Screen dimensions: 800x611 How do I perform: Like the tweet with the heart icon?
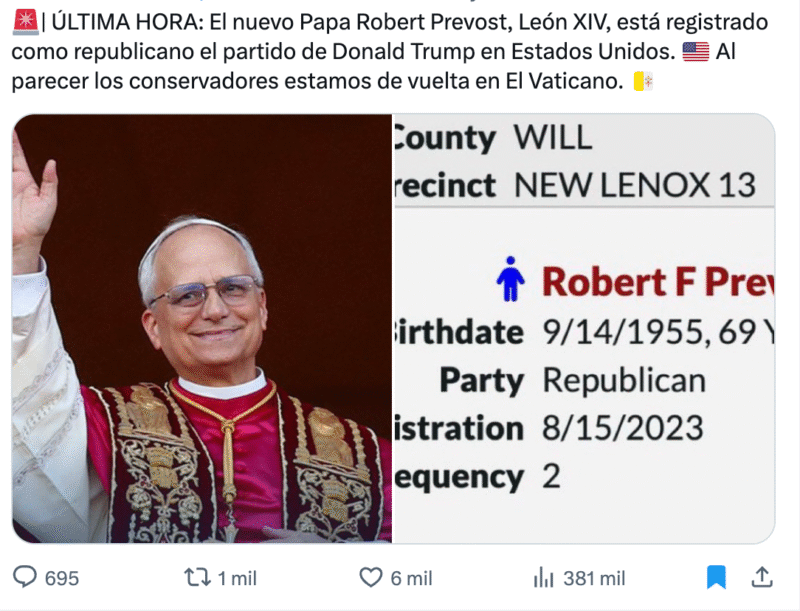(371, 577)
